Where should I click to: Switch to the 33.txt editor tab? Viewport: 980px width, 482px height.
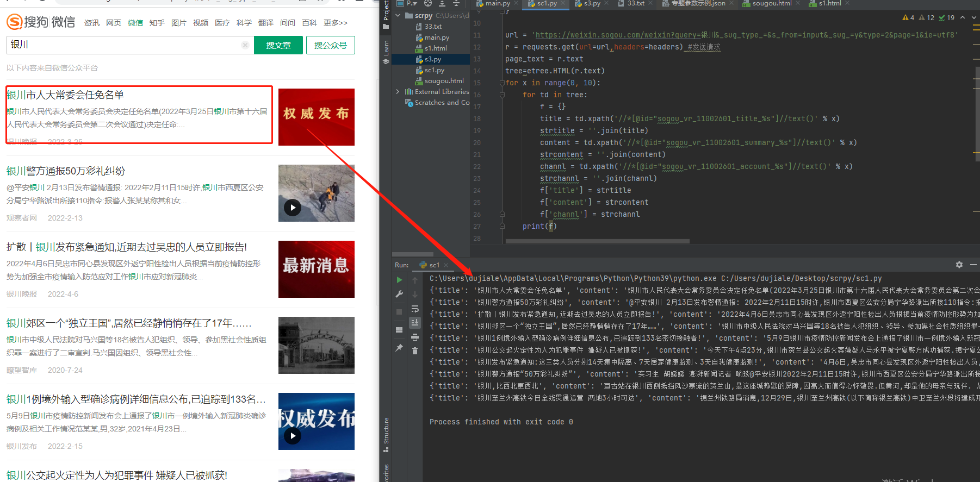coord(635,3)
